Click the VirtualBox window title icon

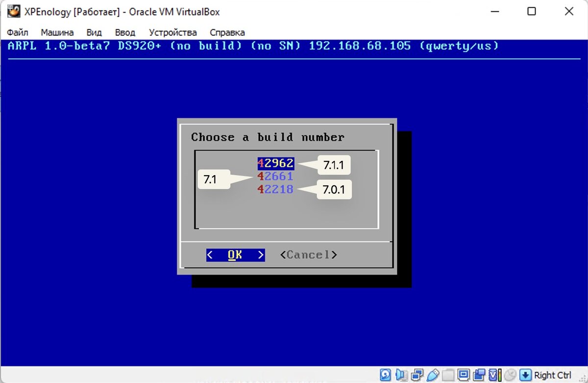tap(13, 11)
